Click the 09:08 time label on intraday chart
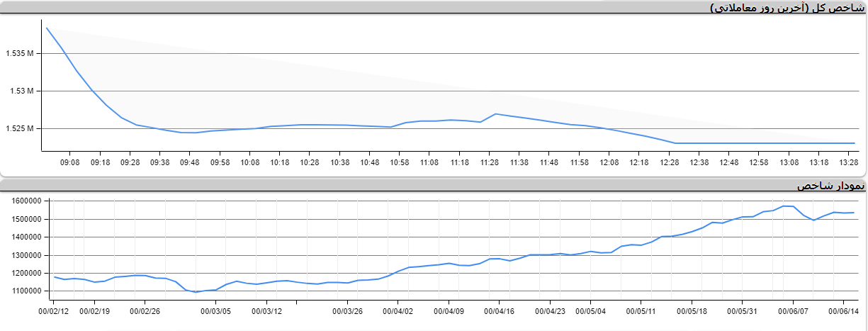The height and width of the screenshot is (331, 868). pos(70,162)
